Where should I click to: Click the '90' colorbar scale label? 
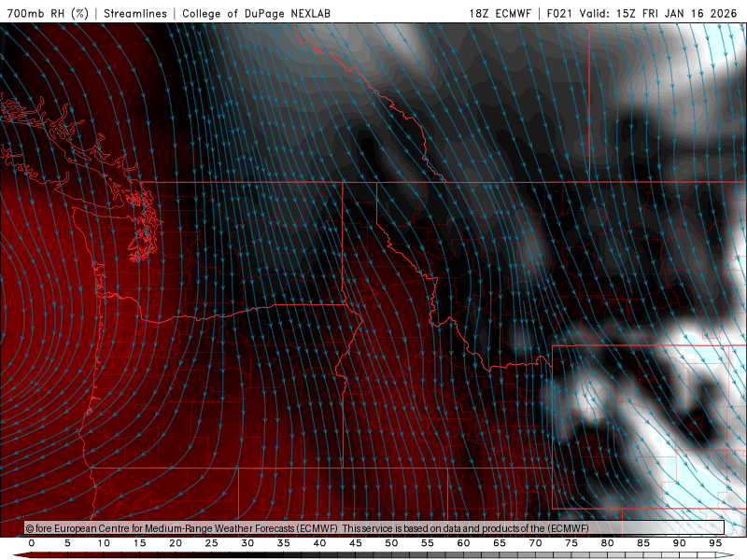click(680, 543)
